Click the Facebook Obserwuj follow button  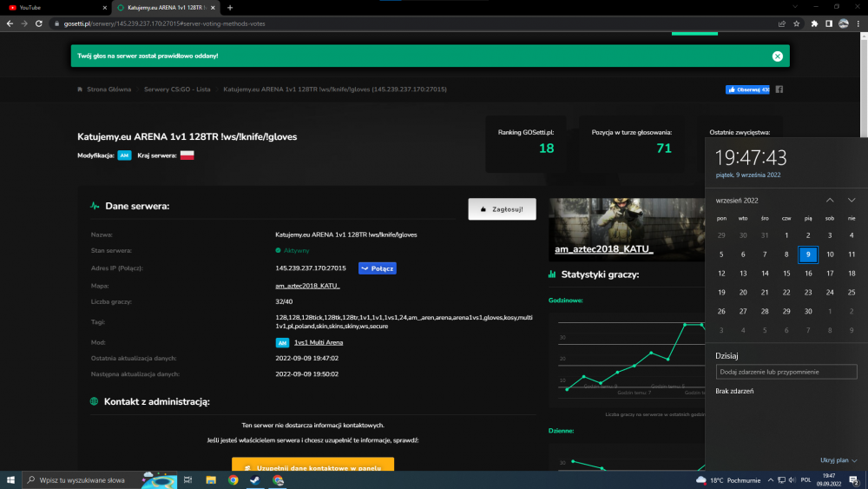[x=747, y=89]
